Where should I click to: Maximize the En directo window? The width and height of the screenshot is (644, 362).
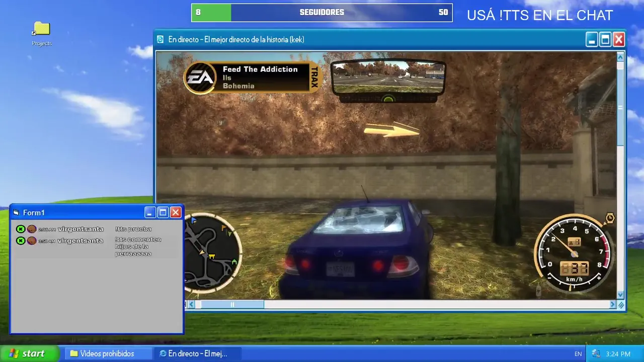(605, 39)
